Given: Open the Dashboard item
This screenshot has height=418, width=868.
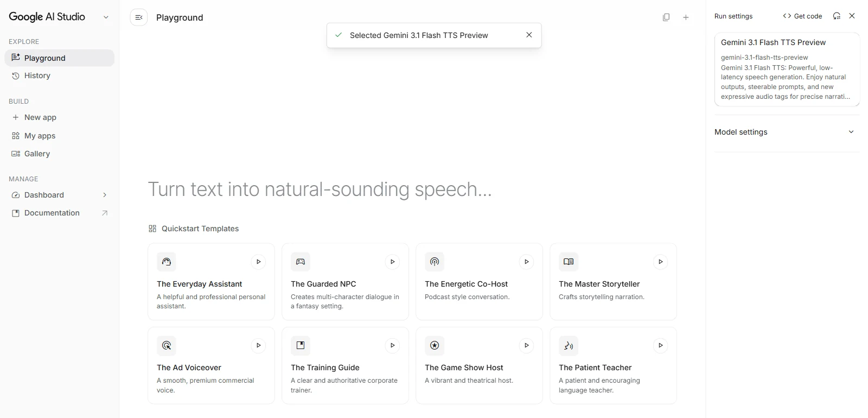Looking at the screenshot, I should click(60, 195).
